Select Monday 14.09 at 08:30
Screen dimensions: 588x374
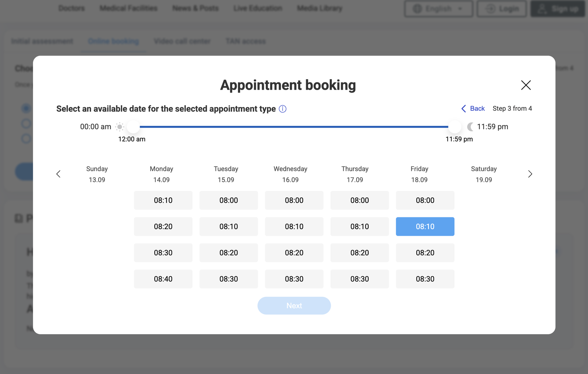[163, 253]
